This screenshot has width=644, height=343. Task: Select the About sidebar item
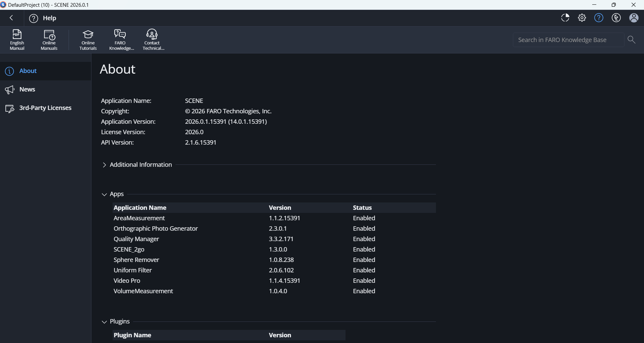point(45,71)
